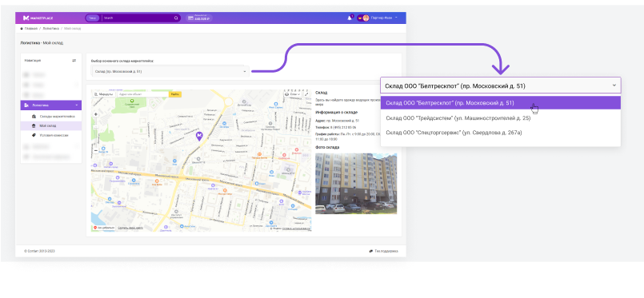
Task: Click the purple warehouse marker on the map
Action: 199,137
